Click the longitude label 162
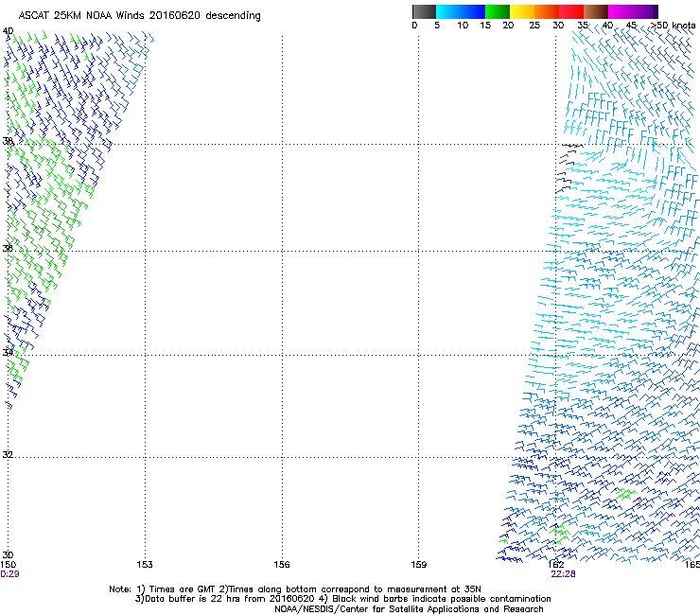700x615 pixels. [556, 565]
